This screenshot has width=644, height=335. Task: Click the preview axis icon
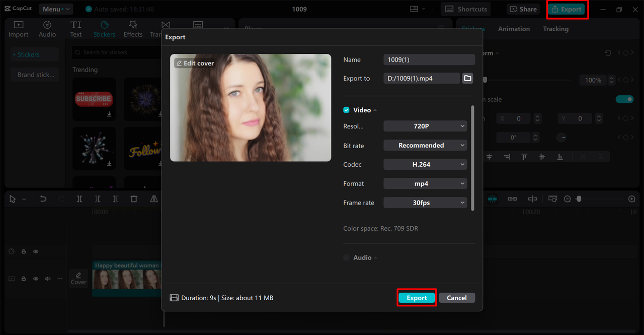tap(532, 199)
